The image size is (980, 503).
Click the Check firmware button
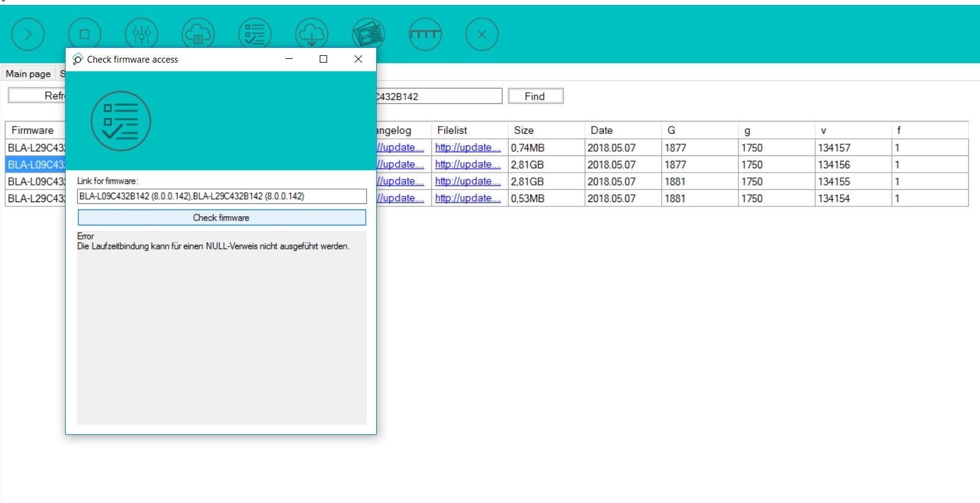click(222, 217)
